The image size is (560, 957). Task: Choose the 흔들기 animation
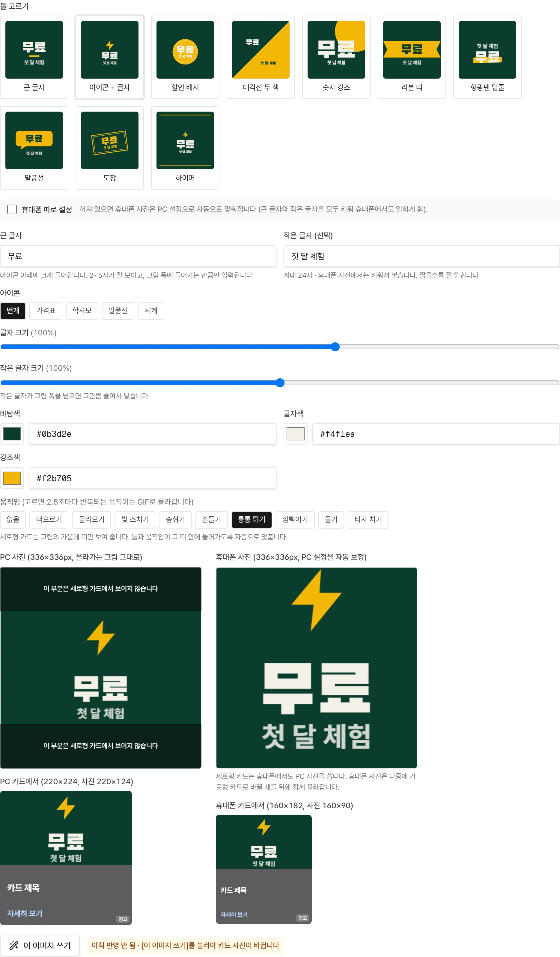(x=211, y=520)
